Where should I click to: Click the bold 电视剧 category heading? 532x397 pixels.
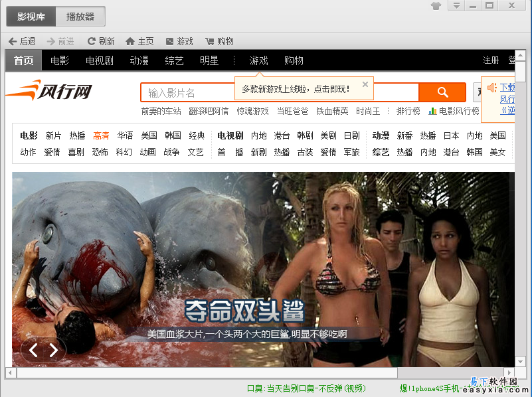pyautogui.click(x=230, y=135)
